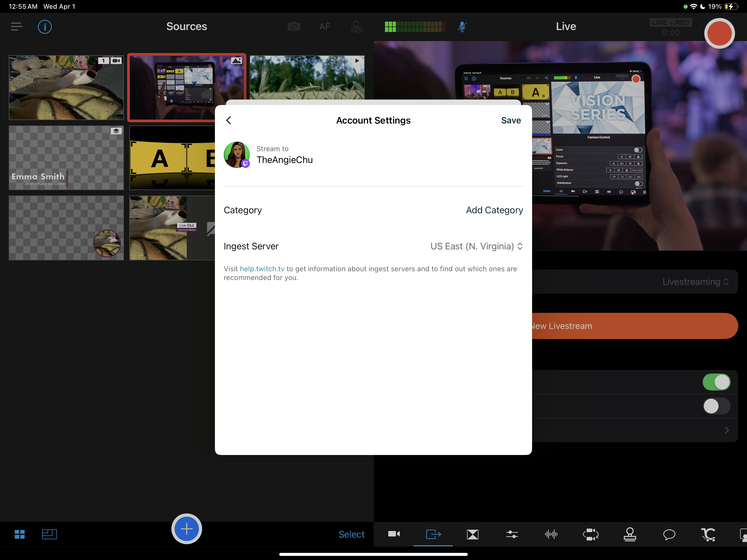
Task: Open the transitions icon in bottom toolbar
Action: coord(472,534)
